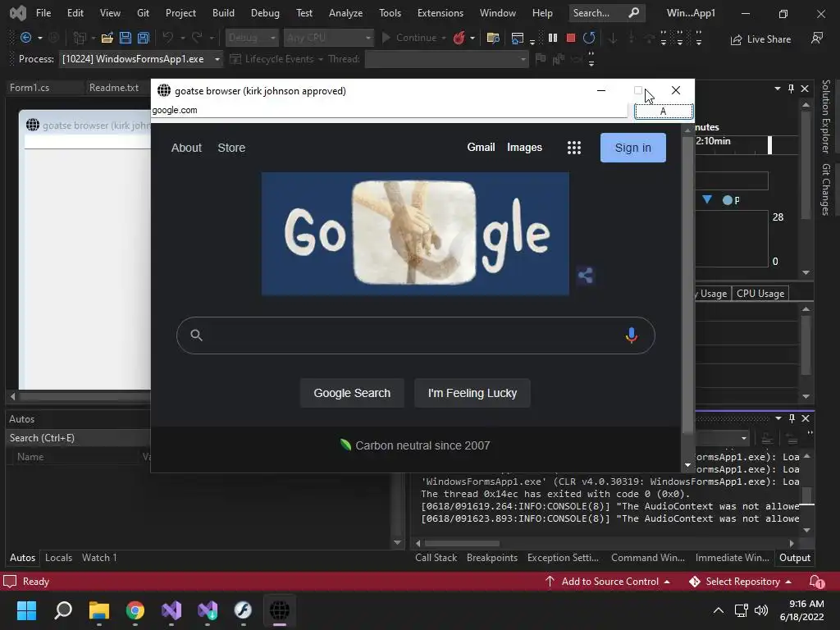Open the Breakpoints tab
840x630 pixels.
coord(492,558)
